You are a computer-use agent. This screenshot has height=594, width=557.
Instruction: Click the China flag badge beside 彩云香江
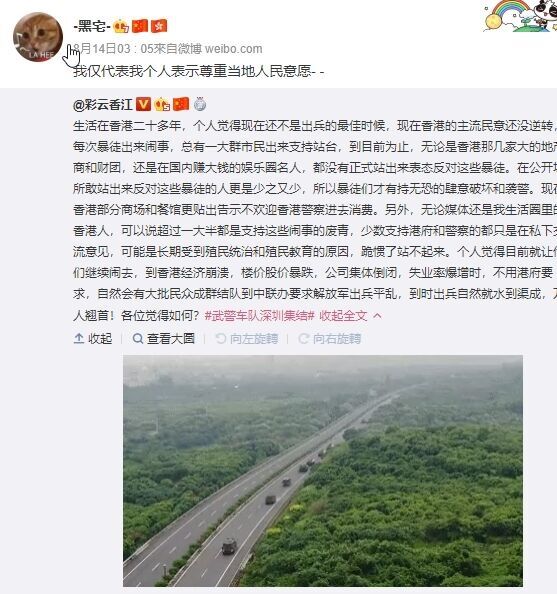181,104
